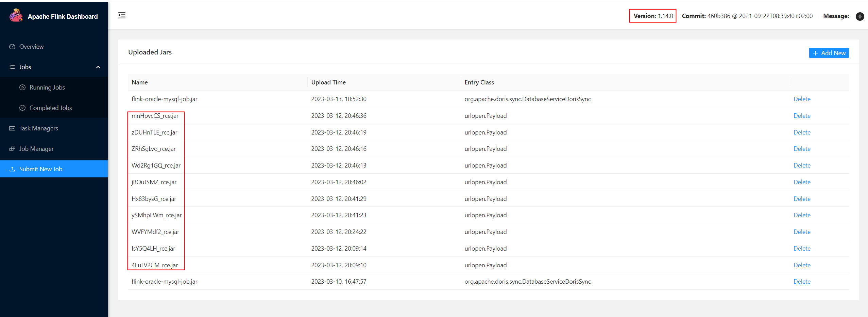The height and width of the screenshot is (317, 868).
Task: Delete the ySMhpFWm_rce.jar entry
Action: point(802,215)
